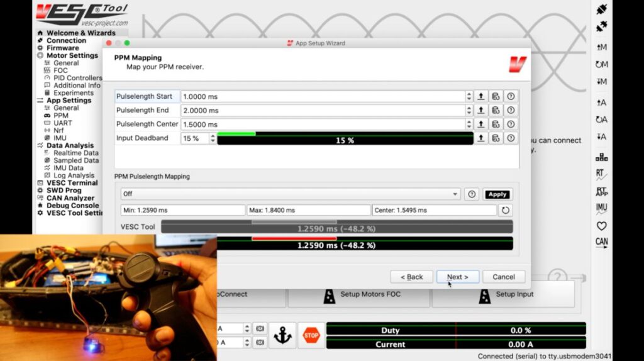Click Setup Input button
Image resolution: width=644 pixels, height=361 pixels.
tap(503, 294)
